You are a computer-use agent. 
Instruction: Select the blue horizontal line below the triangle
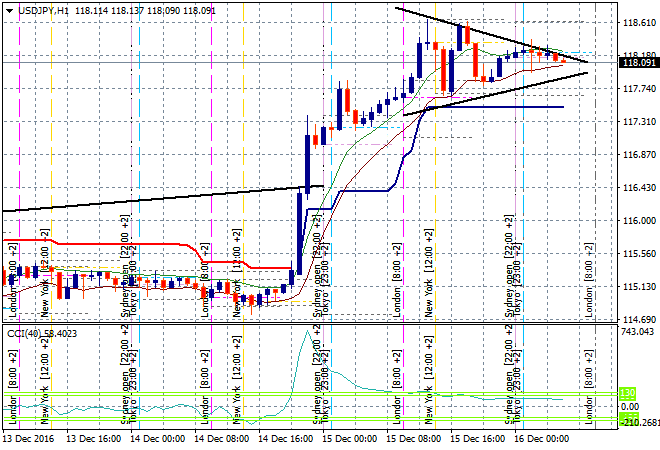pyautogui.click(x=497, y=107)
